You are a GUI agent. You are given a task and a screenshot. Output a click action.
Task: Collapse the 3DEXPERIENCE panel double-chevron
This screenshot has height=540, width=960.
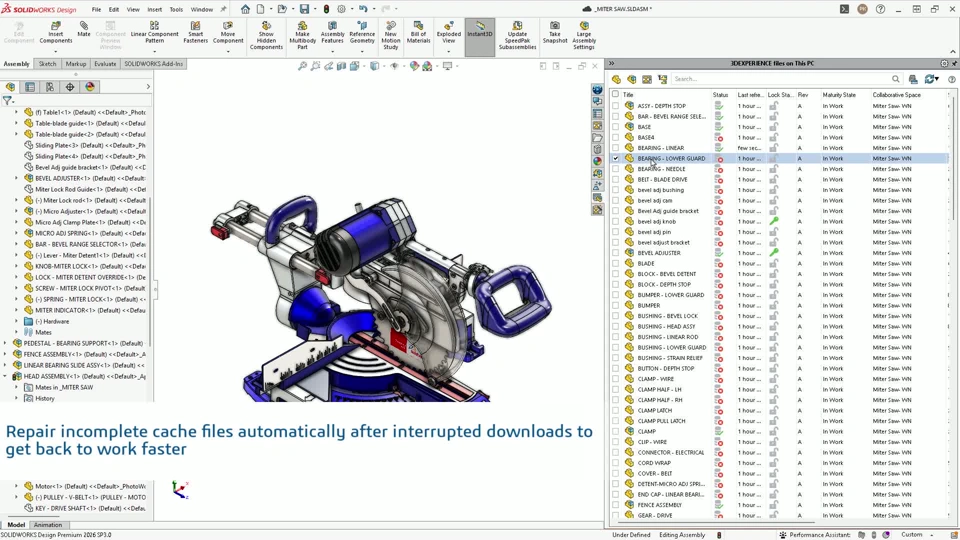point(611,63)
